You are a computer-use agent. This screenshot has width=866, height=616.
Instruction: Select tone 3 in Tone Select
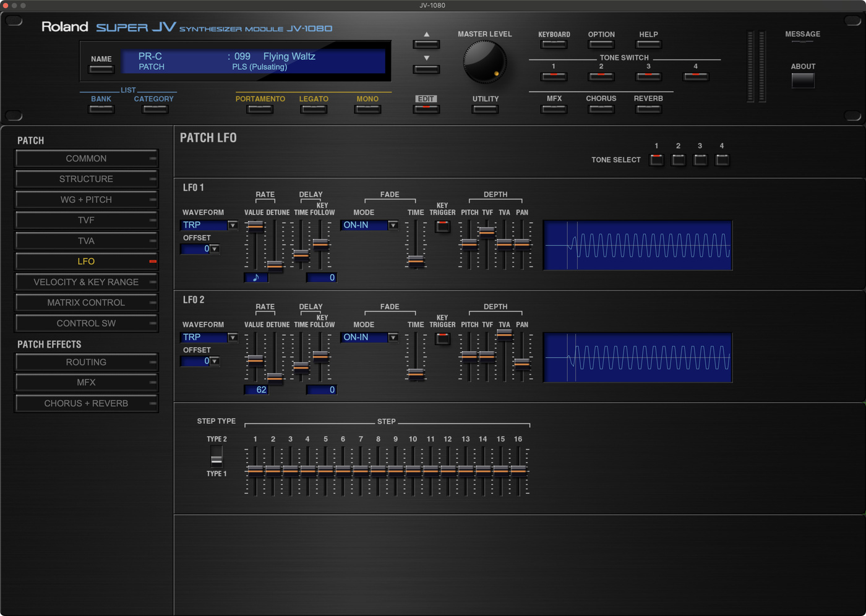(700, 160)
